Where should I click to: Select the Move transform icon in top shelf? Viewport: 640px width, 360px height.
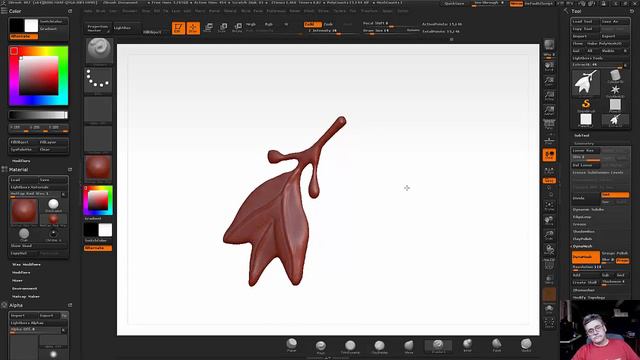pos(208,27)
